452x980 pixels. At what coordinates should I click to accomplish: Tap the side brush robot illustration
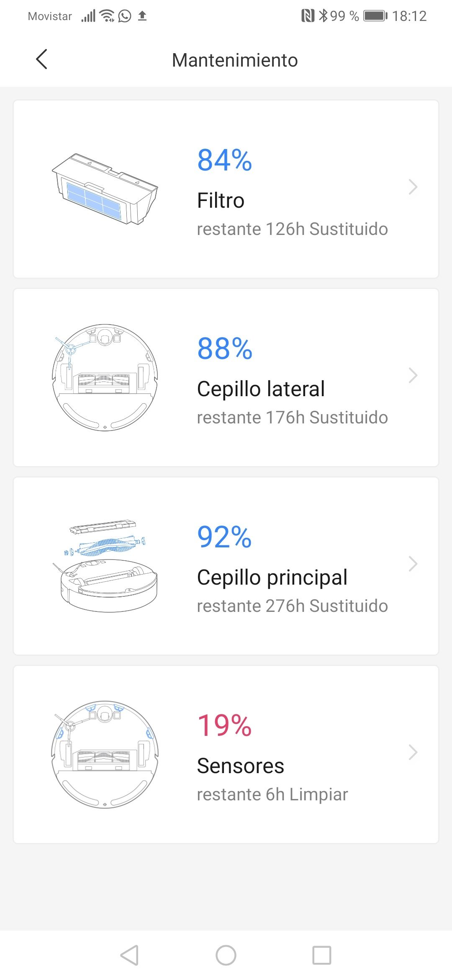click(x=105, y=377)
